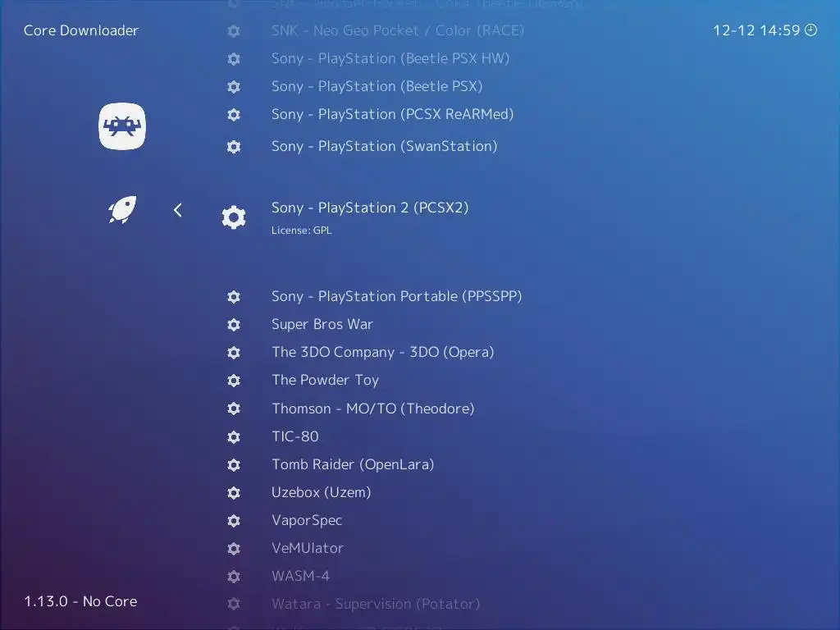Pick Sony - PlayStation (SwanStation) core
This screenshot has width=840, height=630.
[384, 146]
